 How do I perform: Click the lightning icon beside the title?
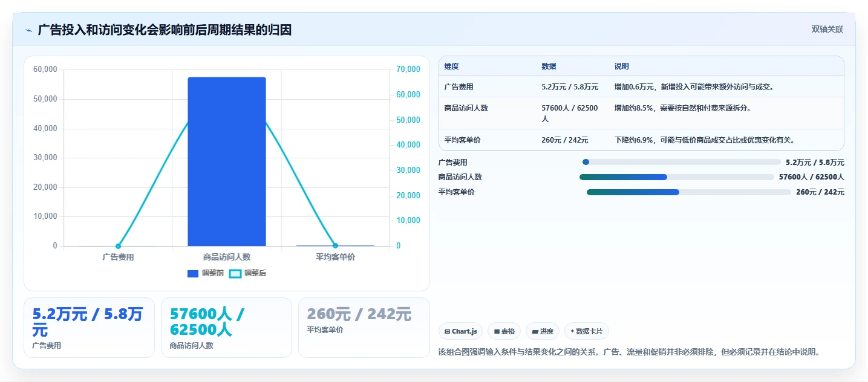click(x=28, y=30)
